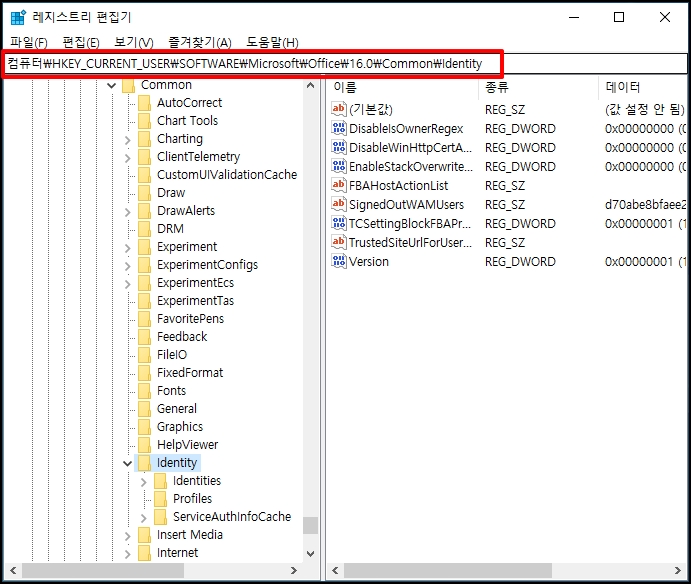Click the Common folder icon
Viewport: 691px width, 584px height.
[128, 85]
